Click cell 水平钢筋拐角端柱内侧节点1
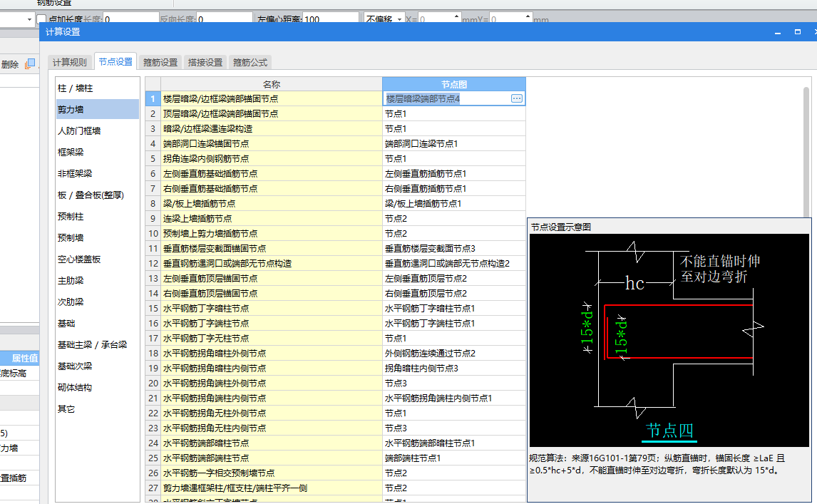 click(x=454, y=398)
